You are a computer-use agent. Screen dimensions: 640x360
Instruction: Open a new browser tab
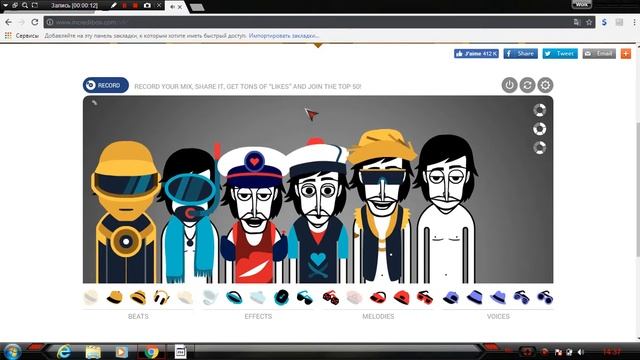[x=197, y=7]
